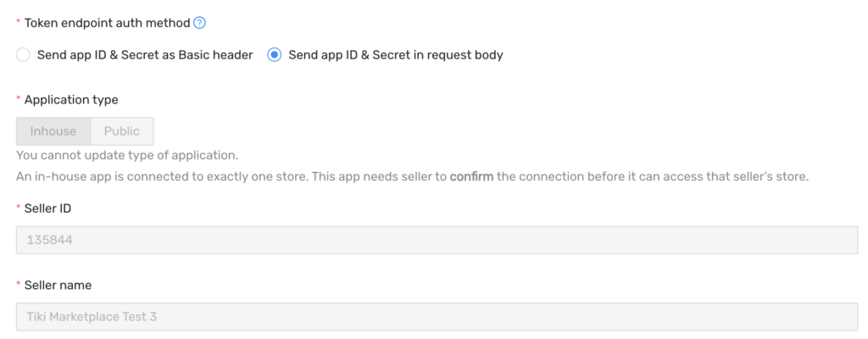
Task: Click the red asterisk beside Seller name
Action: click(19, 285)
